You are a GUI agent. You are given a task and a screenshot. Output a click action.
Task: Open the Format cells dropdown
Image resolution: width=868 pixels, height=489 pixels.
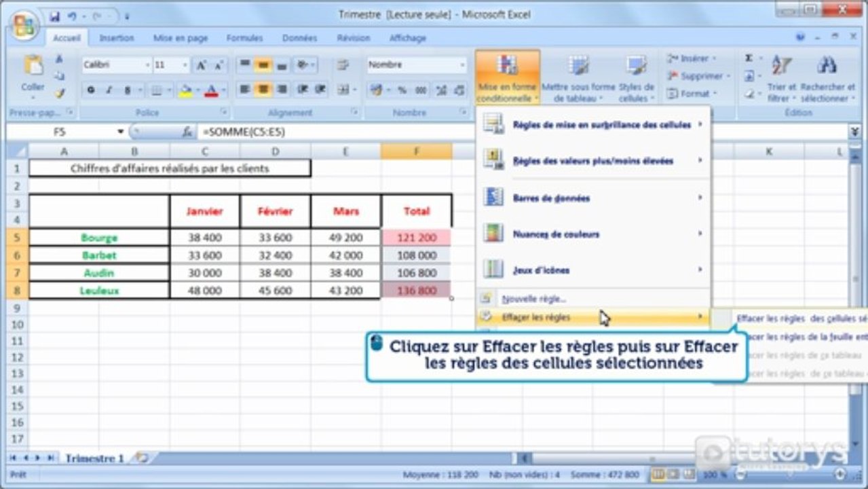691,94
